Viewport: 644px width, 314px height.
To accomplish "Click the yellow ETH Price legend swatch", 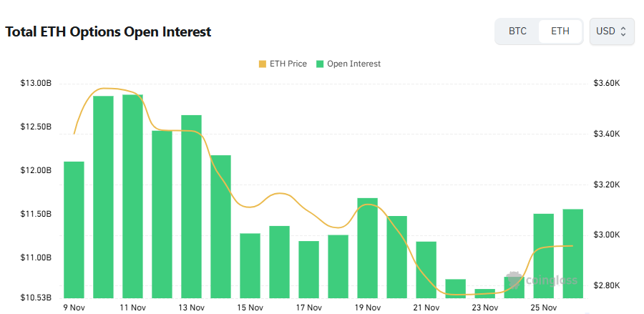I will (263, 64).
